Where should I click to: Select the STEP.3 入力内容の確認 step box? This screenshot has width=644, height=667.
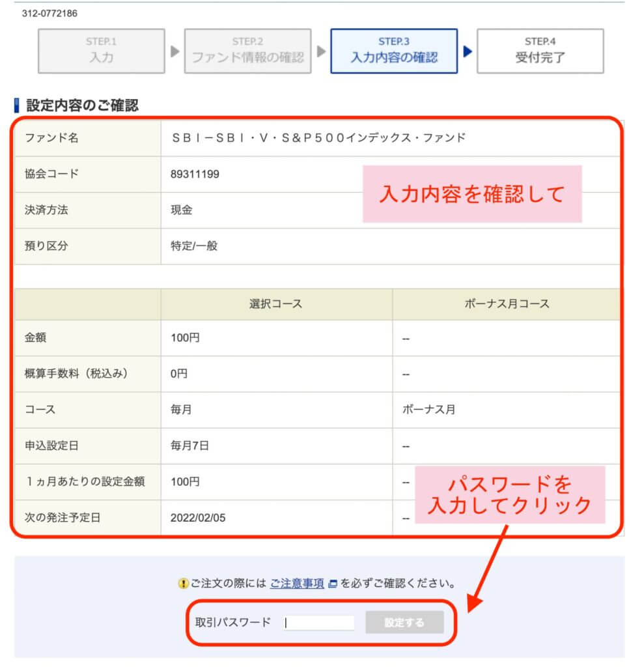tap(394, 51)
